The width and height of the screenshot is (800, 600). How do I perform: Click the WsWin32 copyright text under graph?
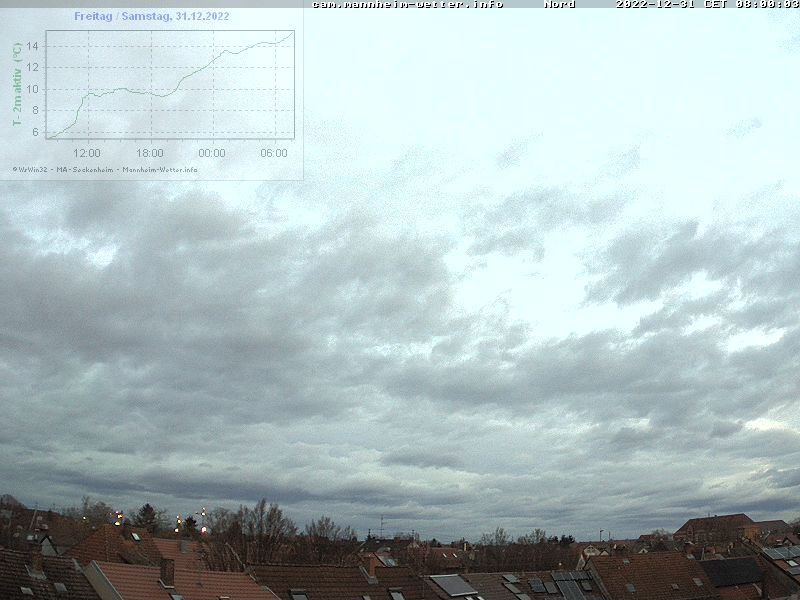point(31,169)
